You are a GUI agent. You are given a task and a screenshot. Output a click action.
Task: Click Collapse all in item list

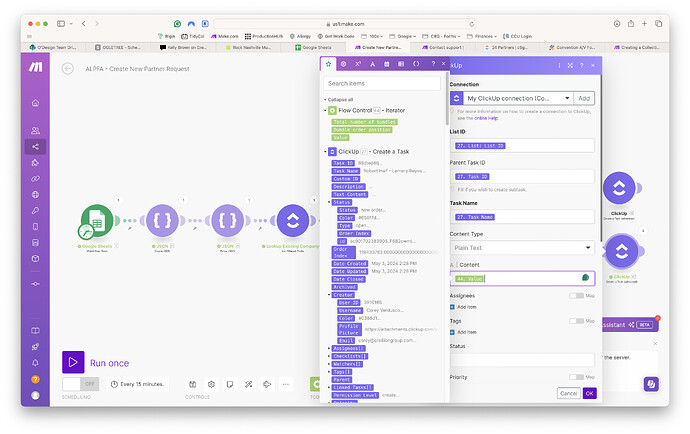click(340, 99)
